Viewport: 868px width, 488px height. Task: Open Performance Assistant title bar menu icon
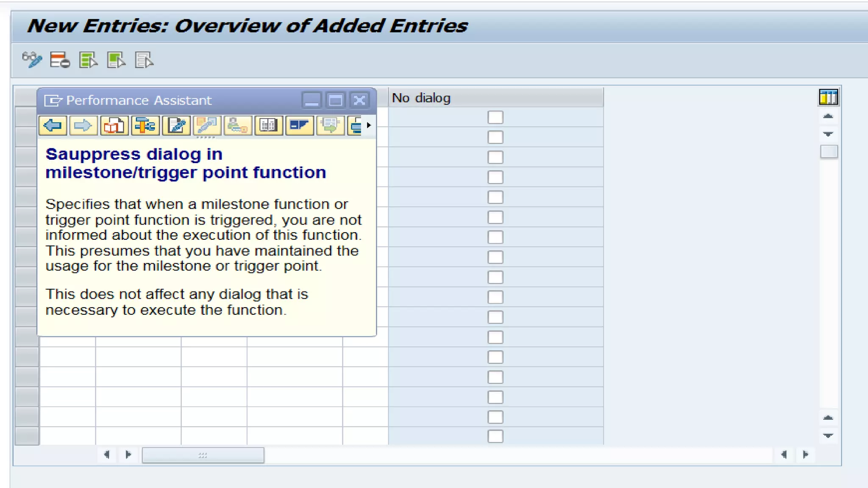(53, 100)
